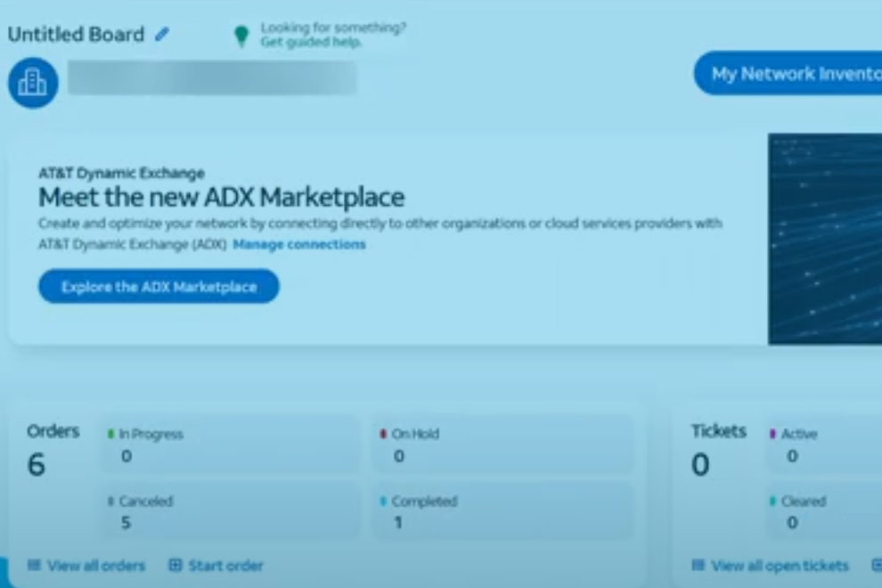Select the Completed orders tile
882x588 pixels.
(502, 510)
